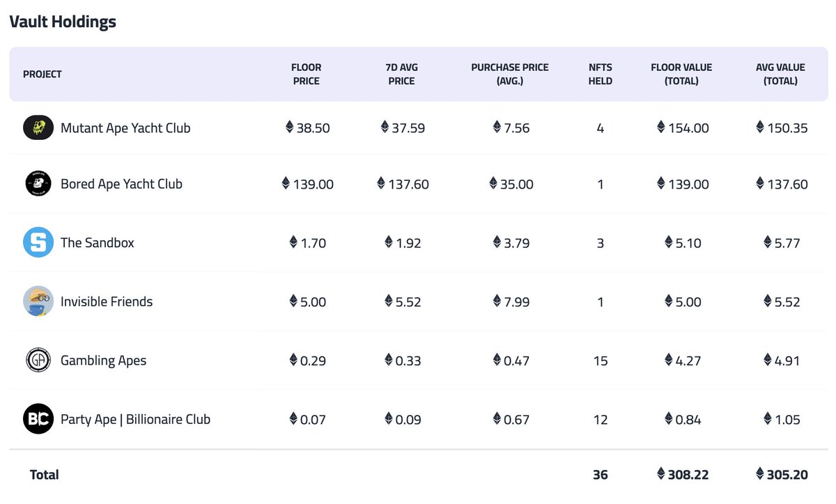
Task: Click the 7D AVG PRICE column header
Action: coord(401,74)
